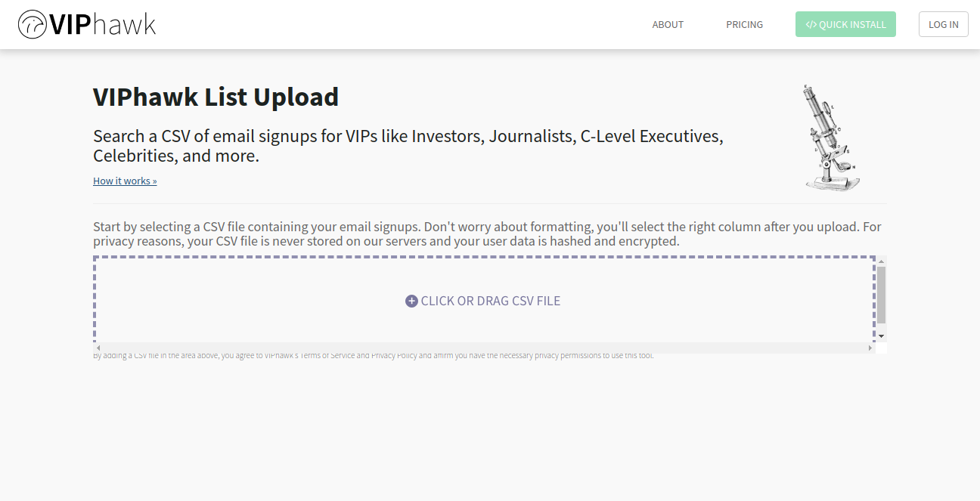Click the microscope illustration

832,137
